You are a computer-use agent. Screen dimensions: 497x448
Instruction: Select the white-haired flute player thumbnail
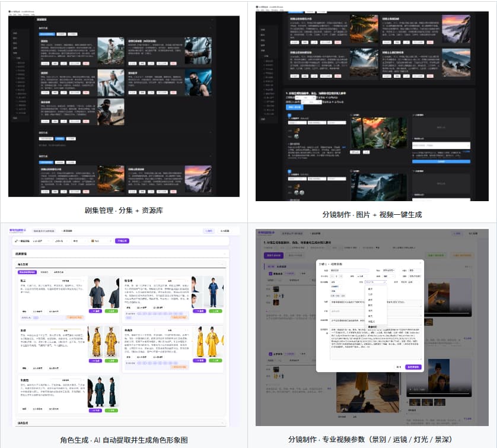coord(111,83)
